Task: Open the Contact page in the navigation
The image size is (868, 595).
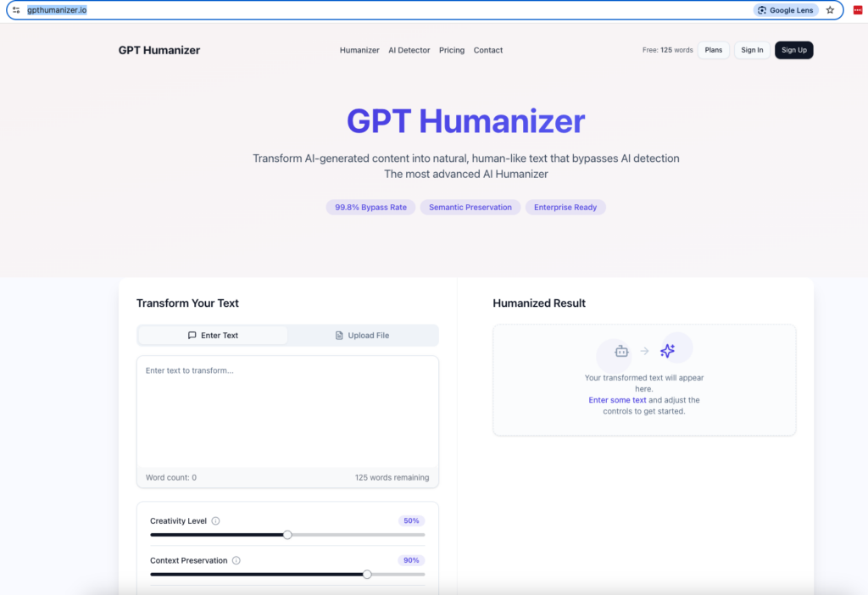Action: tap(488, 50)
